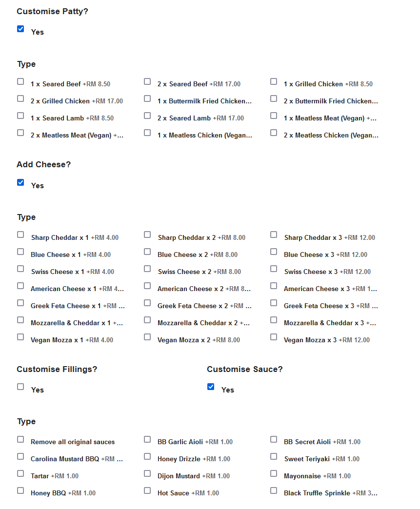Select Greek Feta Cheese x 1
The width and height of the screenshot is (420, 509).
click(20, 303)
